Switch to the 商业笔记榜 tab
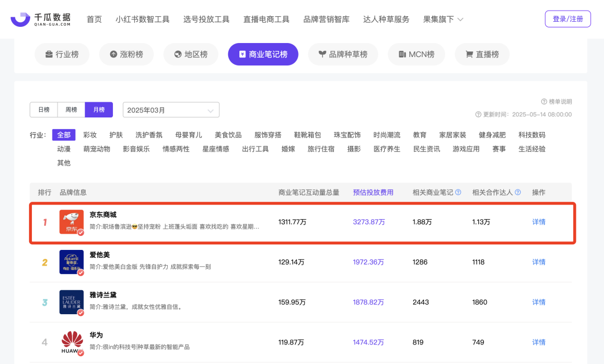 [263, 54]
